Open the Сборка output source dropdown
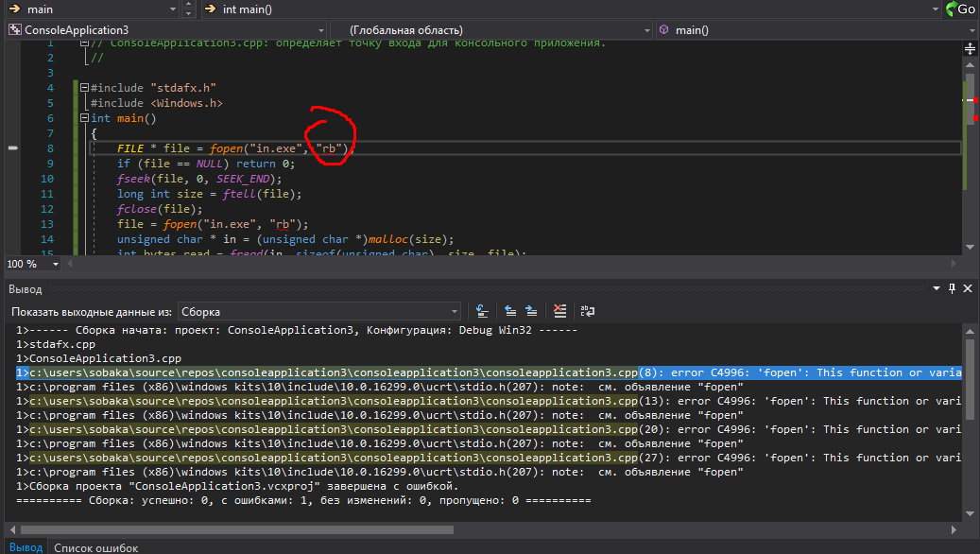 (x=455, y=311)
